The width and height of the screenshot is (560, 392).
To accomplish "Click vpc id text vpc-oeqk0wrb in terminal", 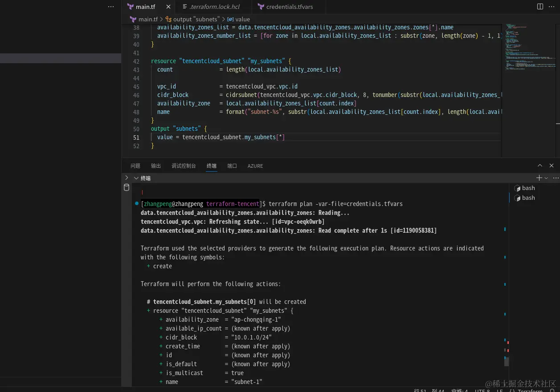I will click(x=304, y=222).
